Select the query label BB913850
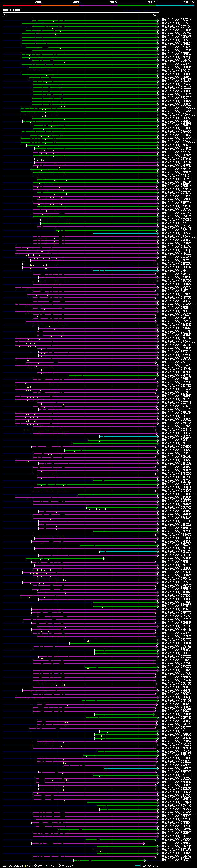This screenshot has width=197, height=868. click(11, 10)
